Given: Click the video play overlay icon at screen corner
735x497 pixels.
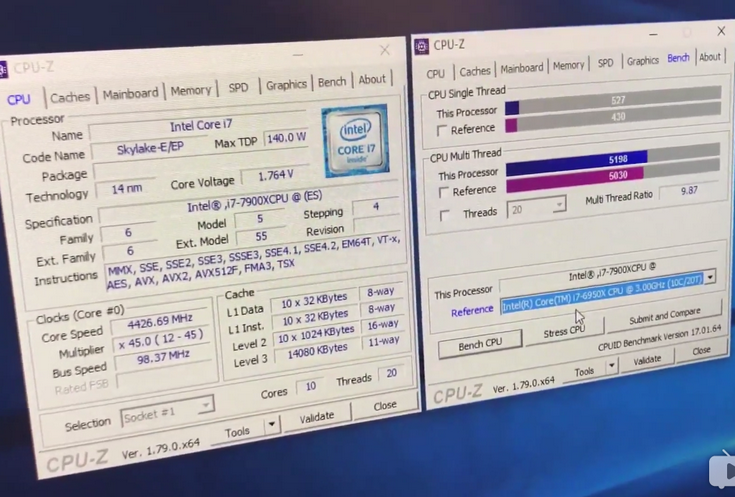Looking at the screenshot, I should coord(722,470).
